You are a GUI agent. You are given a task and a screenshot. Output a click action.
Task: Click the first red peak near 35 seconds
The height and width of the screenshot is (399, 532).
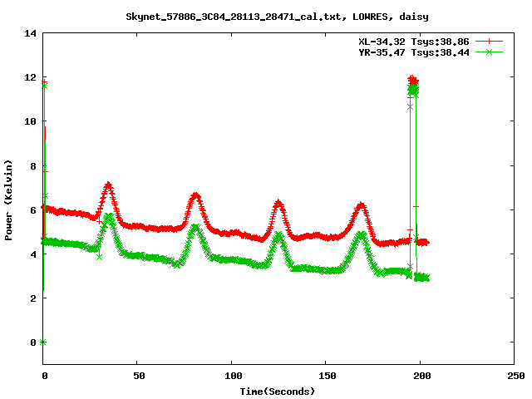tap(108, 186)
